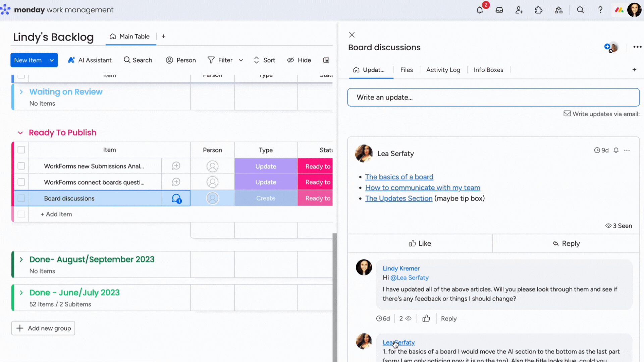Open The Updates Section link
Image resolution: width=644 pixels, height=362 pixels.
(399, 198)
